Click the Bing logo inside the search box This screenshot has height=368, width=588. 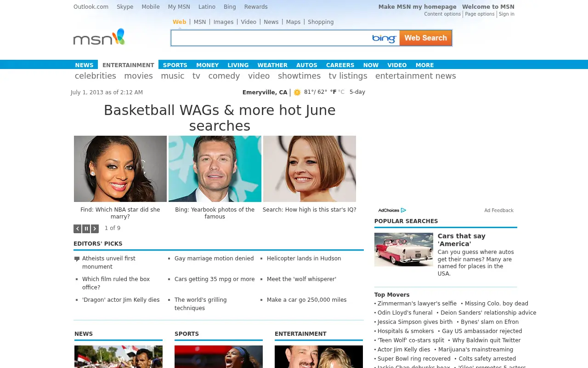pos(384,38)
